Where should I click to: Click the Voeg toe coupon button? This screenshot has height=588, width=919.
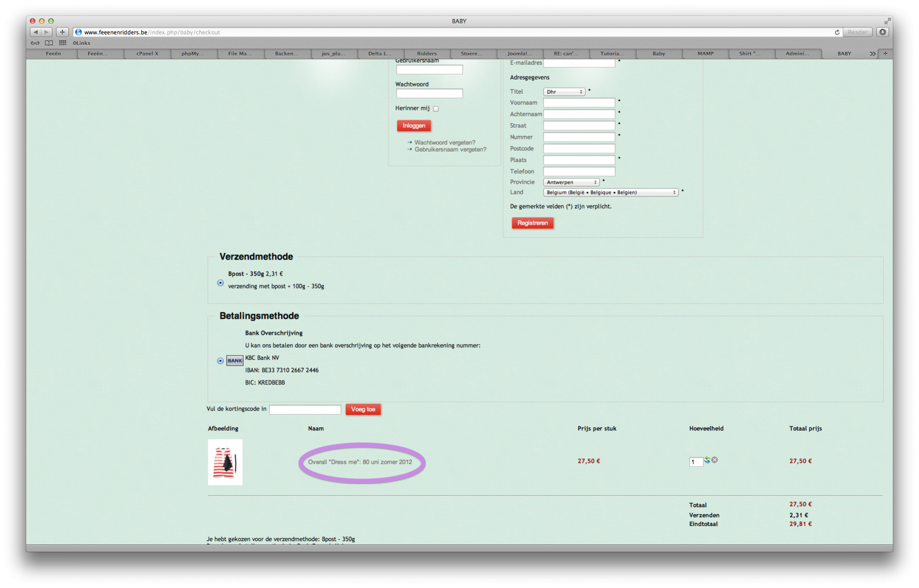[x=363, y=409]
